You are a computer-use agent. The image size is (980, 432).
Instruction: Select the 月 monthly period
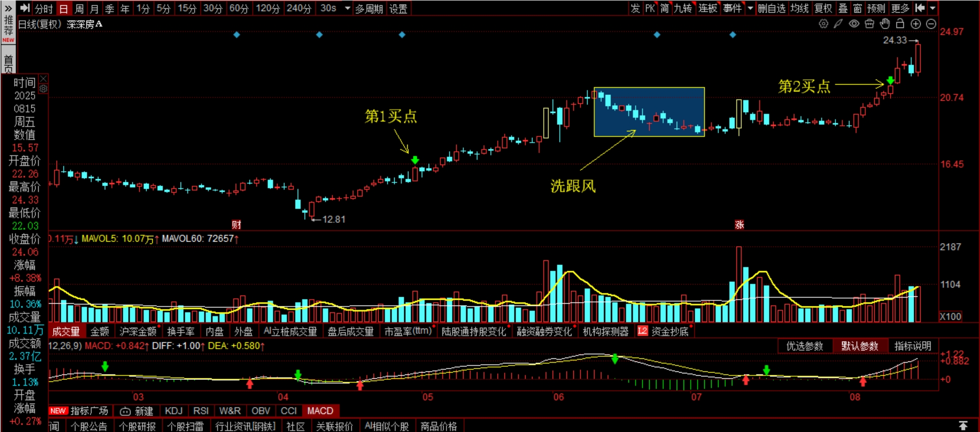[x=94, y=8]
